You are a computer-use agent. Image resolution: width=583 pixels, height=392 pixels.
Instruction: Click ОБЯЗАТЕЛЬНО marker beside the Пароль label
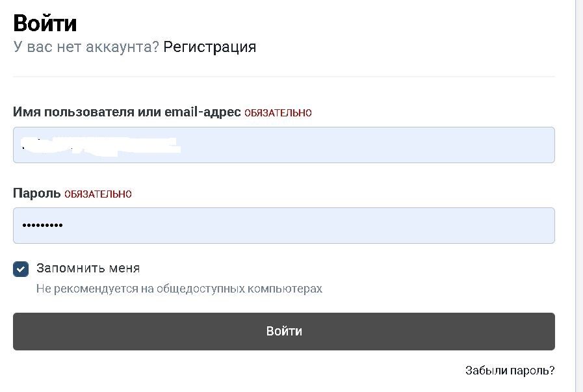click(x=98, y=194)
